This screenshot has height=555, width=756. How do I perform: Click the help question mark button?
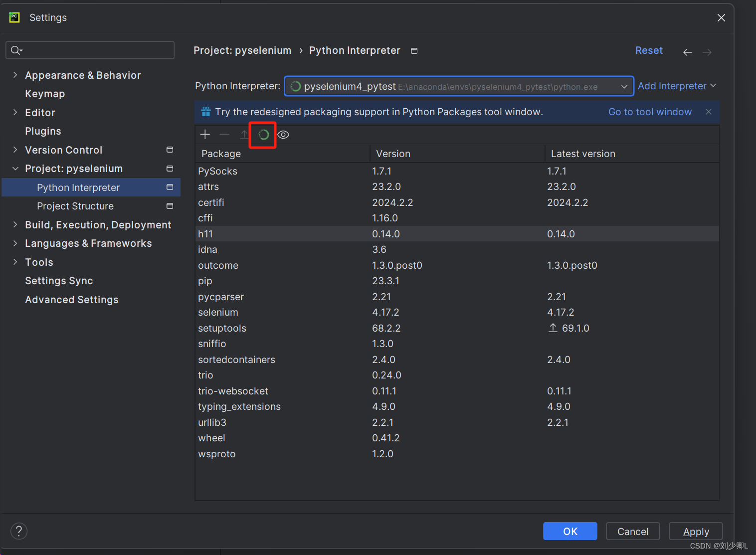(19, 531)
